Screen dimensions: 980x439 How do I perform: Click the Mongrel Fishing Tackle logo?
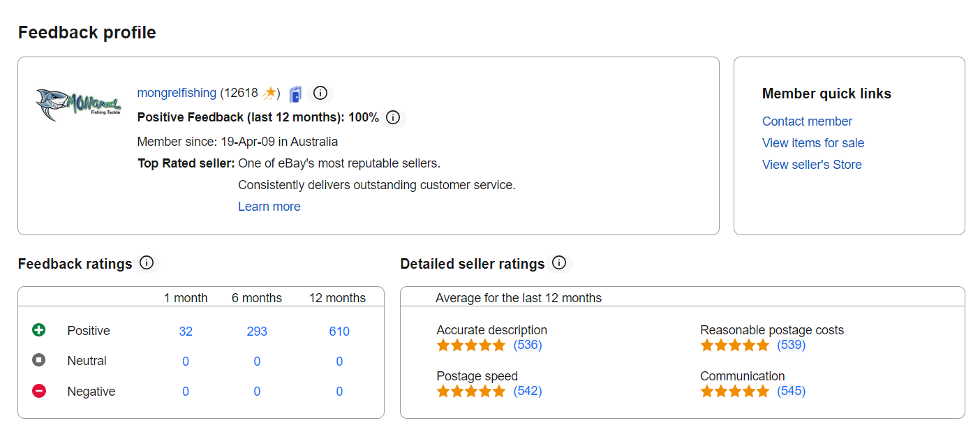tap(78, 105)
